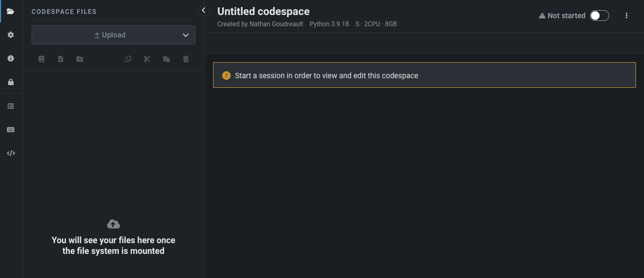
Task: Click the copy icon in the files toolbar
Action: [128, 59]
